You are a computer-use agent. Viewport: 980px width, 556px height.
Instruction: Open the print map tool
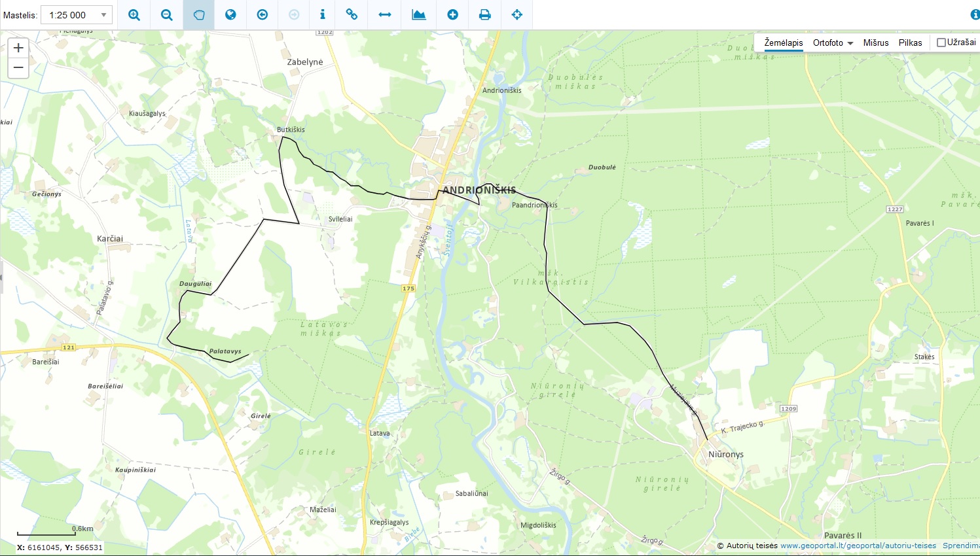[x=485, y=14]
